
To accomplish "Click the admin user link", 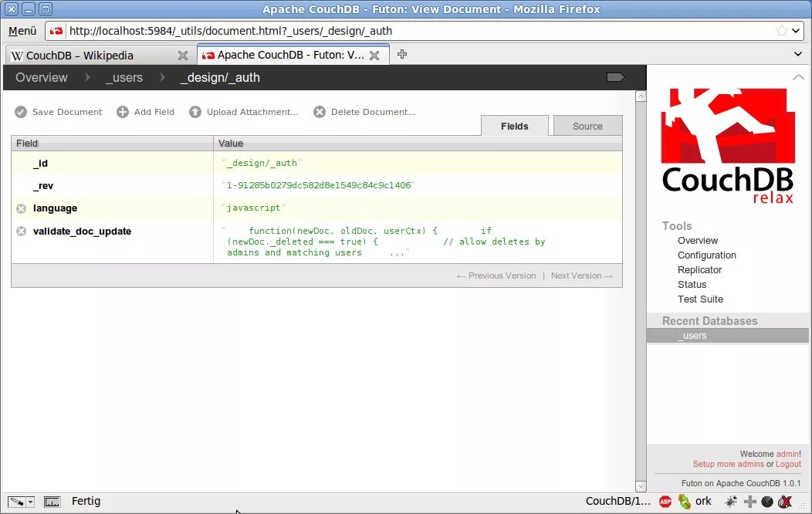I will click(x=787, y=454).
